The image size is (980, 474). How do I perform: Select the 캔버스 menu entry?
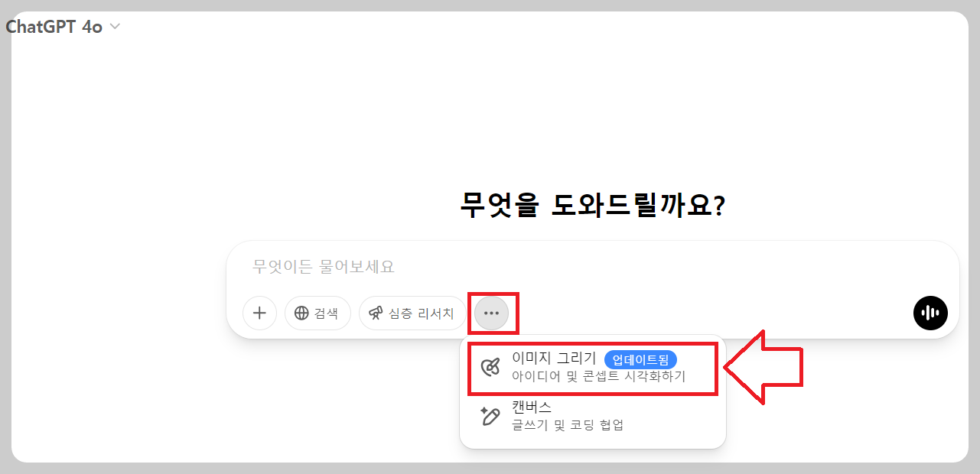click(593, 416)
